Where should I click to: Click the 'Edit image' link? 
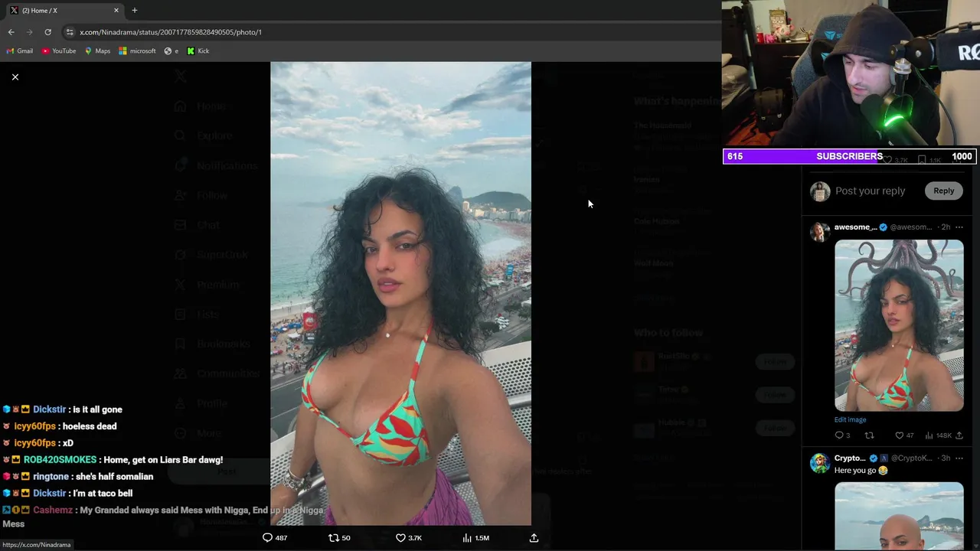coord(850,419)
